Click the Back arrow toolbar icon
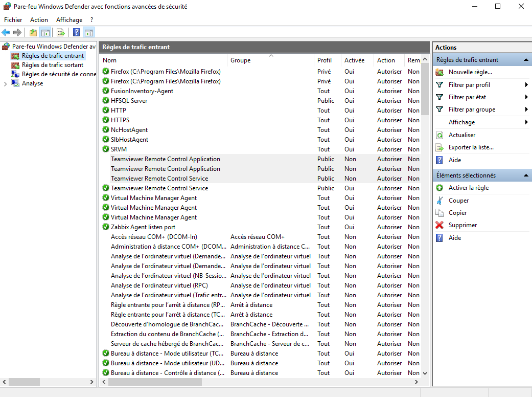This screenshot has height=397, width=532. tap(6, 32)
